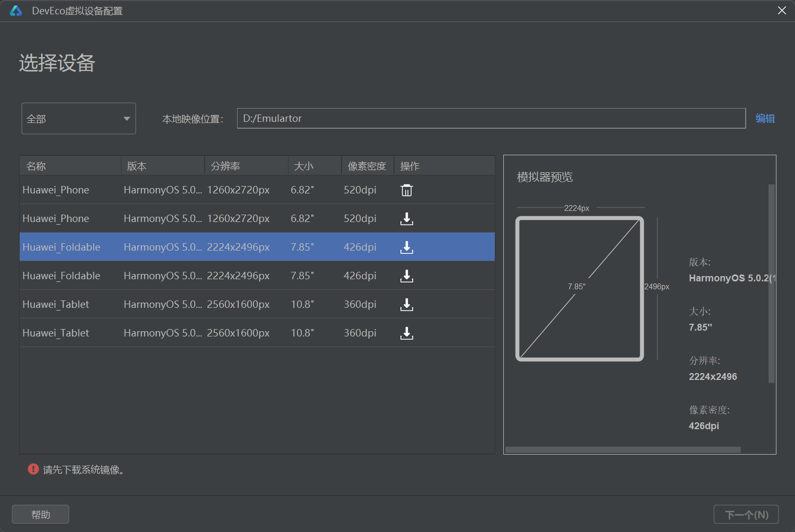Click the red error icon beside the warning message
This screenshot has width=795, height=532.
click(x=33, y=469)
